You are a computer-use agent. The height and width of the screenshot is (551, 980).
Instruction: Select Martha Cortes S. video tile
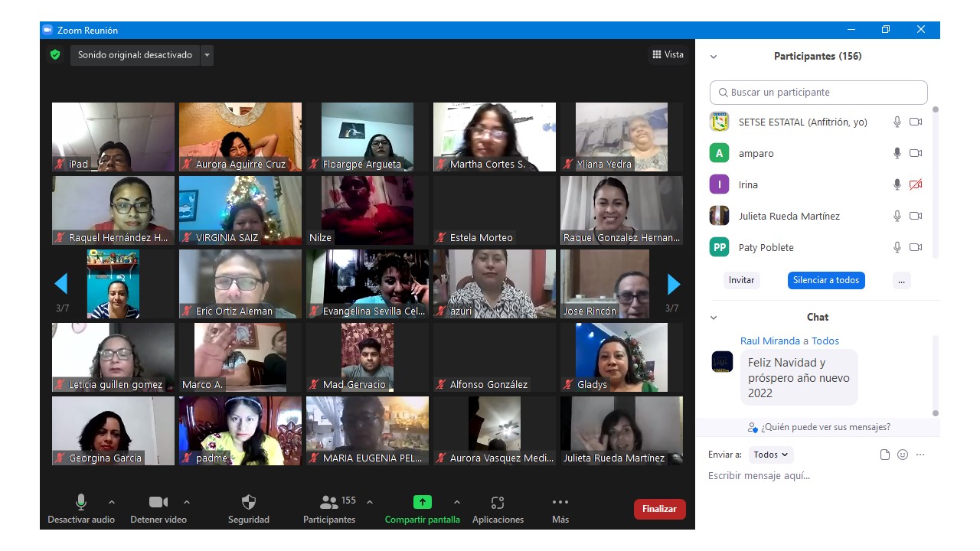click(495, 137)
